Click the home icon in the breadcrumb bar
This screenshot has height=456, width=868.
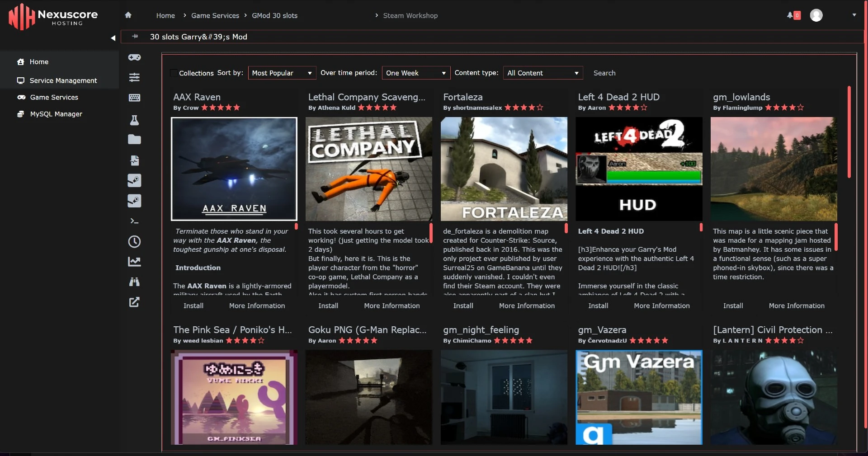point(128,15)
